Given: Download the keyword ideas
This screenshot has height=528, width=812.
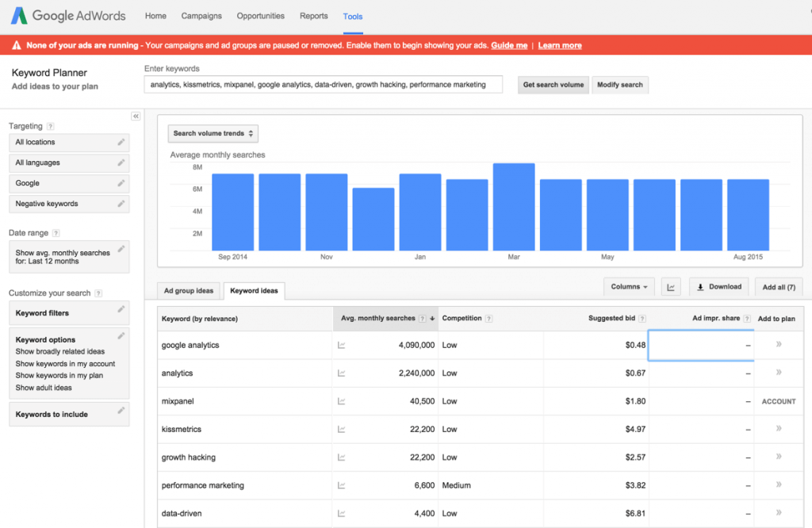Looking at the screenshot, I should [x=718, y=287].
